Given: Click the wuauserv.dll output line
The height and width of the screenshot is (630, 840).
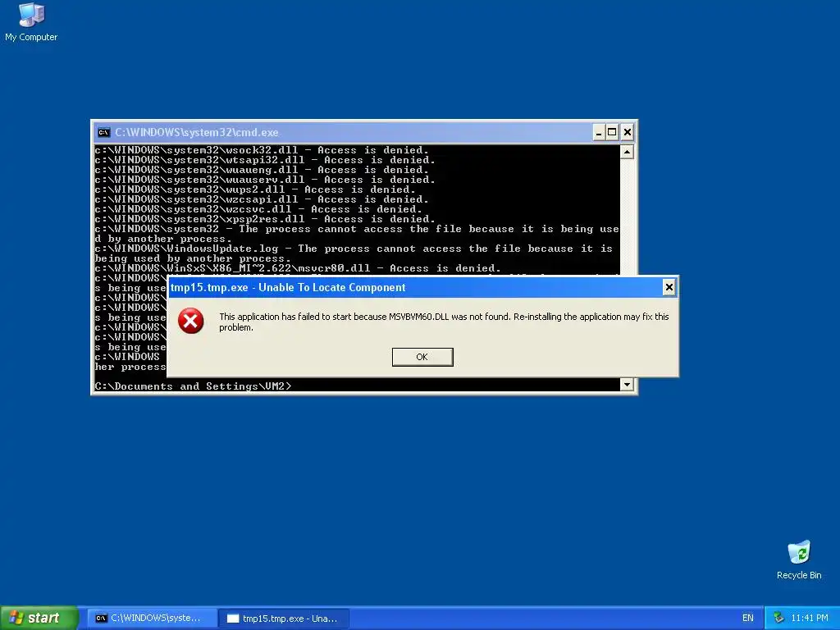Looking at the screenshot, I should pos(265,180).
